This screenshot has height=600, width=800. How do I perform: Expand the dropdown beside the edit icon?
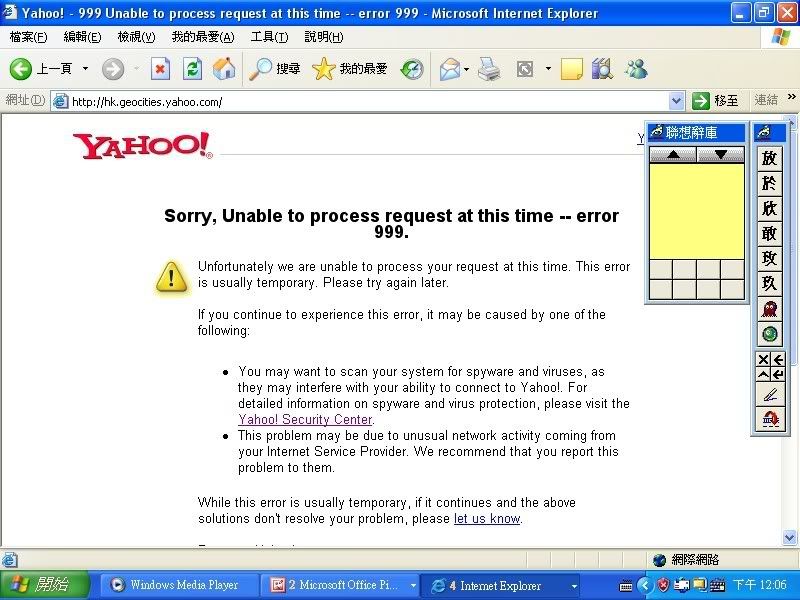[548, 68]
